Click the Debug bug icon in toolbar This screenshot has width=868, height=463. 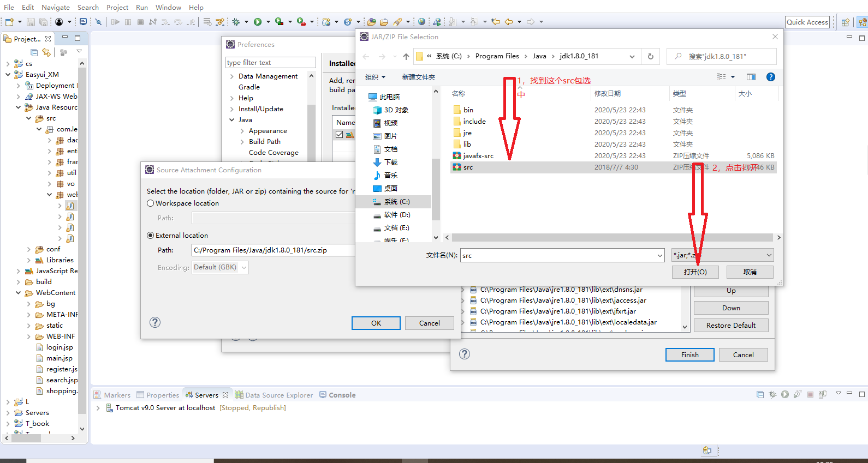point(236,22)
